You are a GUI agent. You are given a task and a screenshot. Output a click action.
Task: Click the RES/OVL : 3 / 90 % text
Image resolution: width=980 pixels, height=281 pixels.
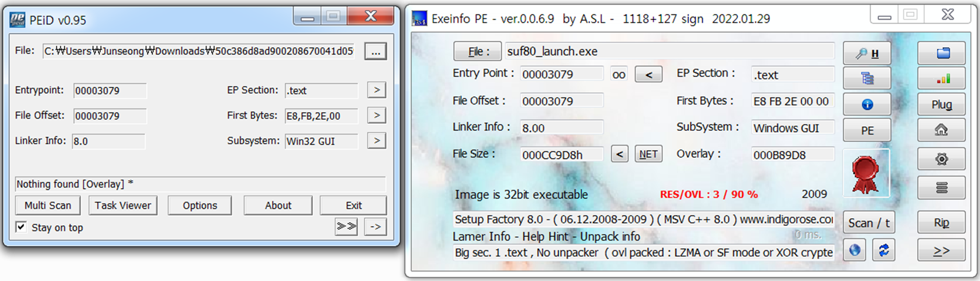[709, 194]
